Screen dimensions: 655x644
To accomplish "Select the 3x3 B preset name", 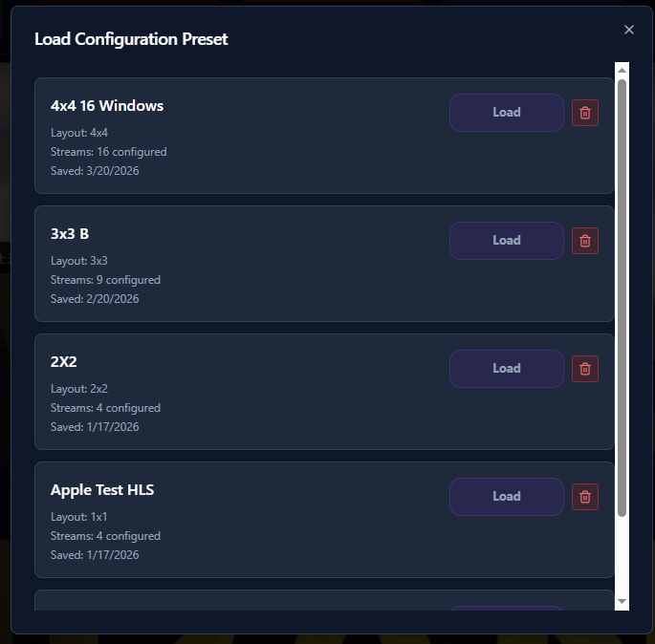I will (70, 234).
